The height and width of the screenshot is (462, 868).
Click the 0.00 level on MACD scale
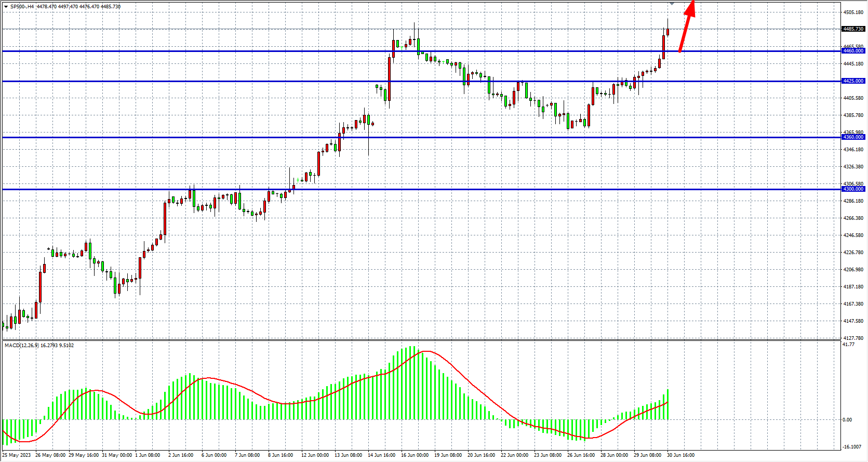pyautogui.click(x=847, y=420)
